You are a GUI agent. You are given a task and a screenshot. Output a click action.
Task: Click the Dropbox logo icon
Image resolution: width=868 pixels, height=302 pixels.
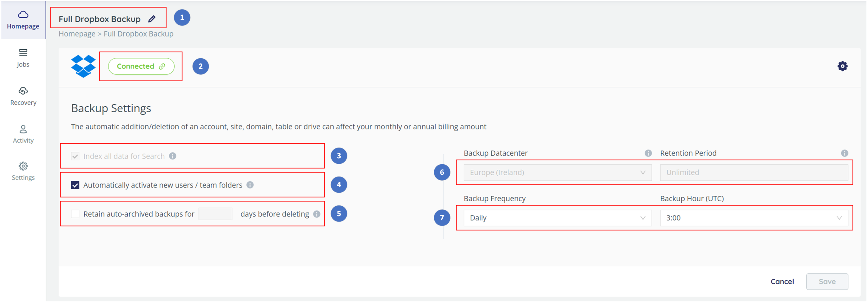tap(83, 66)
